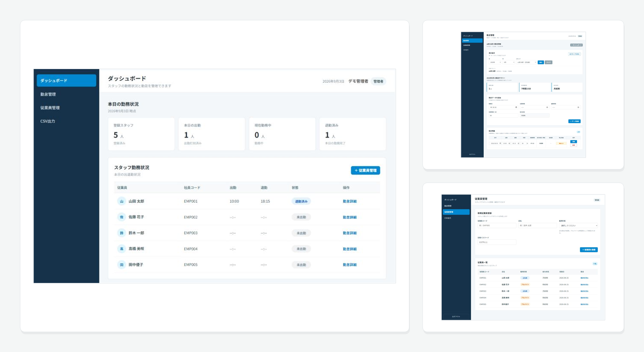
Task: Select 従業員管理 in the employee management screen sidebar
Action: coord(456,212)
